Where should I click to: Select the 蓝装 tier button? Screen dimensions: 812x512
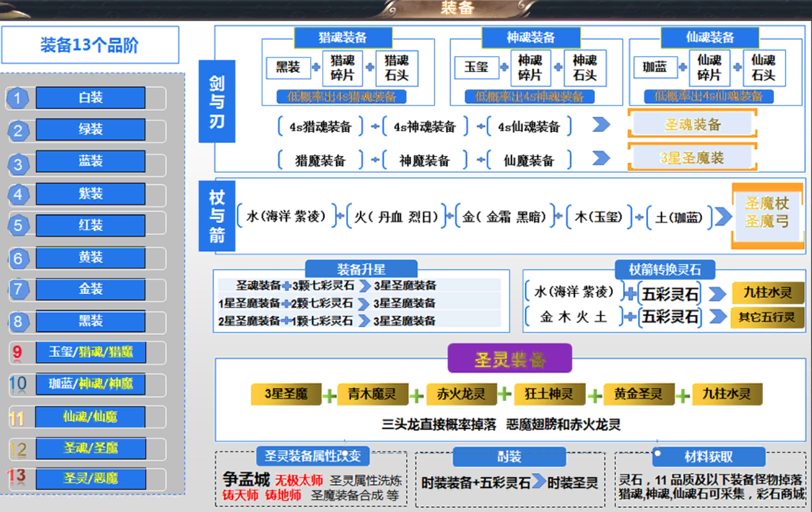click(x=90, y=161)
